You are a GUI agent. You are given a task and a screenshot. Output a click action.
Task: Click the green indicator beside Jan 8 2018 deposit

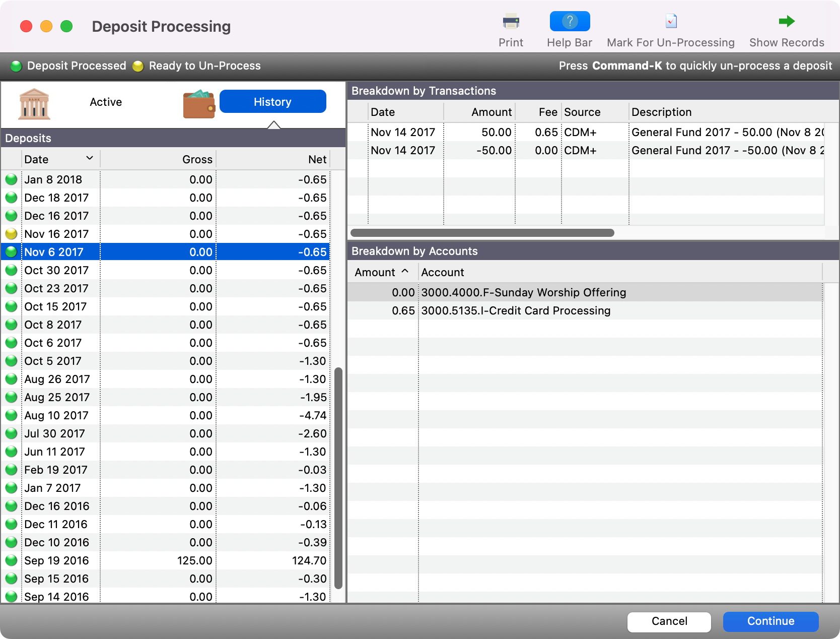click(11, 179)
